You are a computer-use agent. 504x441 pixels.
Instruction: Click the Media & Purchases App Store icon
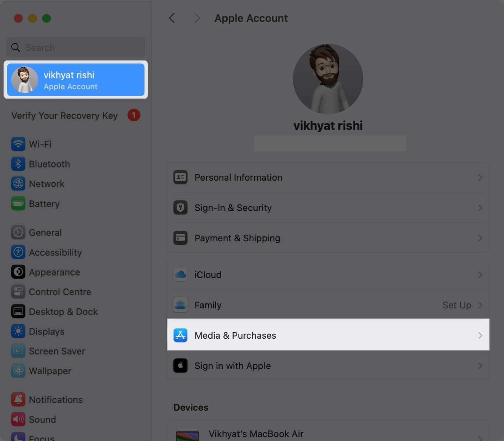[180, 336]
